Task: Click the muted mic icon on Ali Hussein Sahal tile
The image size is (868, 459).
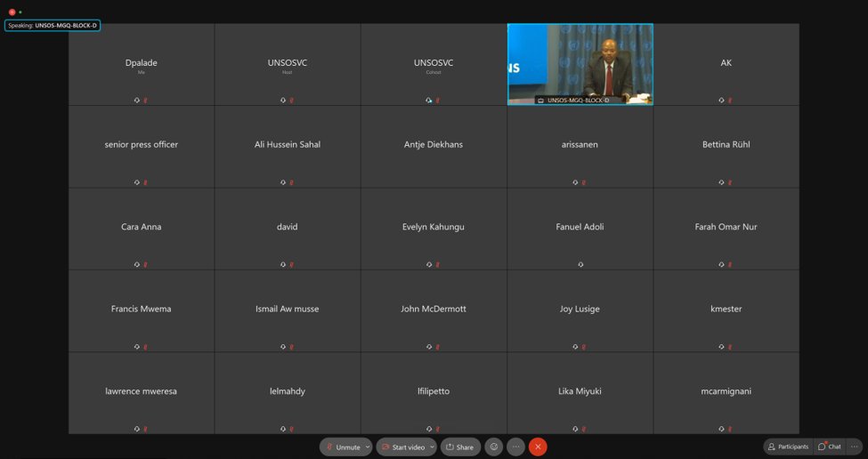Action: pyautogui.click(x=292, y=182)
